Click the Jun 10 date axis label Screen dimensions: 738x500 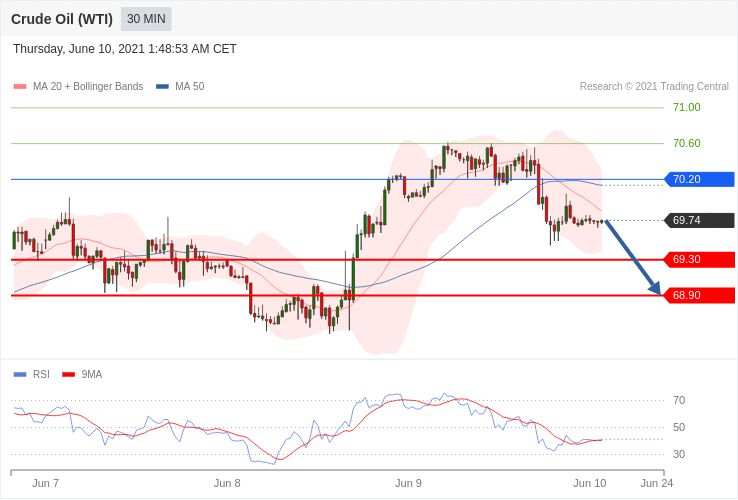click(x=590, y=484)
